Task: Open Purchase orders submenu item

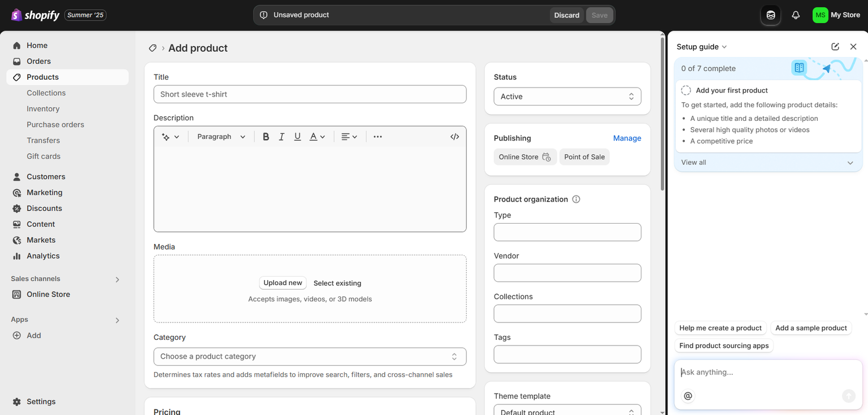Action: pyautogui.click(x=55, y=125)
